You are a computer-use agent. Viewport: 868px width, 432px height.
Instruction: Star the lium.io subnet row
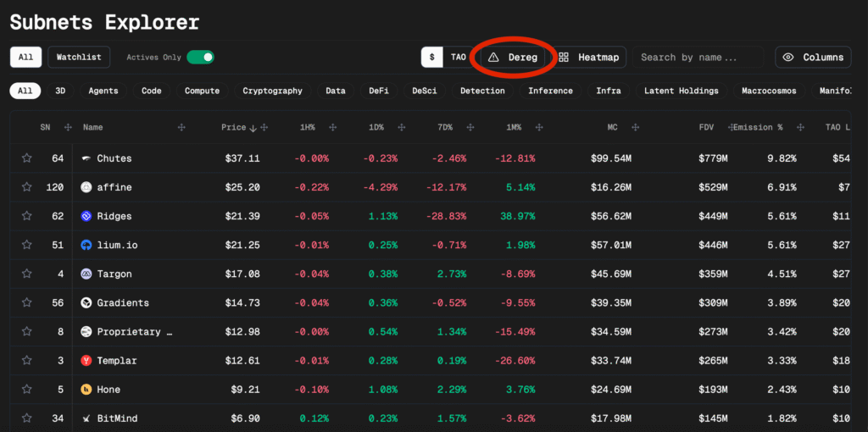(26, 245)
